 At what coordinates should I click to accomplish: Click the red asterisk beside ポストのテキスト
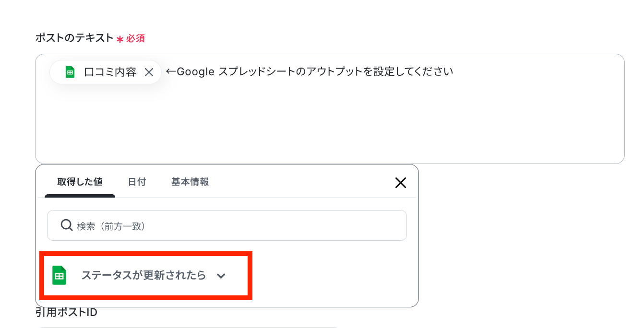(120, 39)
